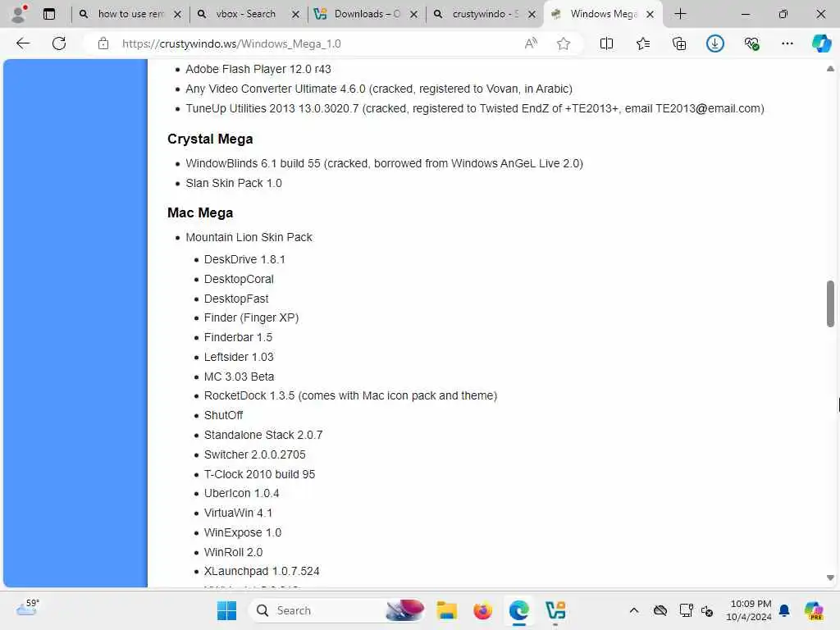
Task: Close the Windows Mega tab
Action: tap(650, 15)
